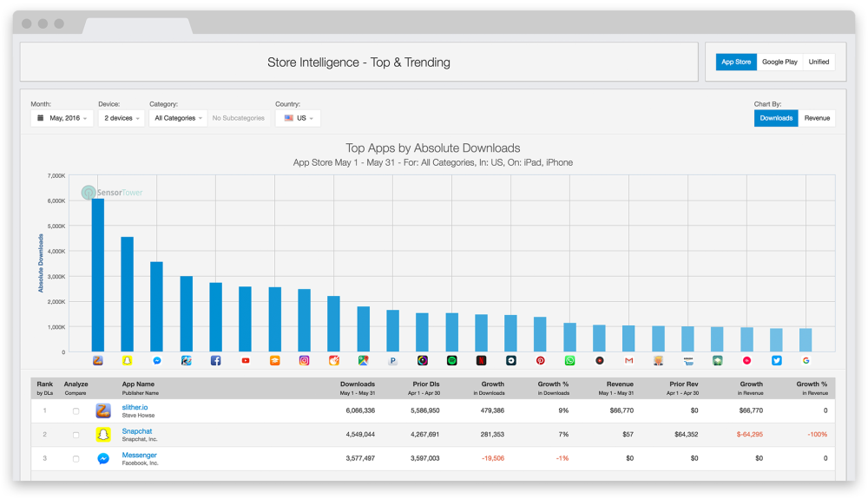Click the WhatsApp icon below the chart
Screen dimensions: 868x499
tap(569, 360)
